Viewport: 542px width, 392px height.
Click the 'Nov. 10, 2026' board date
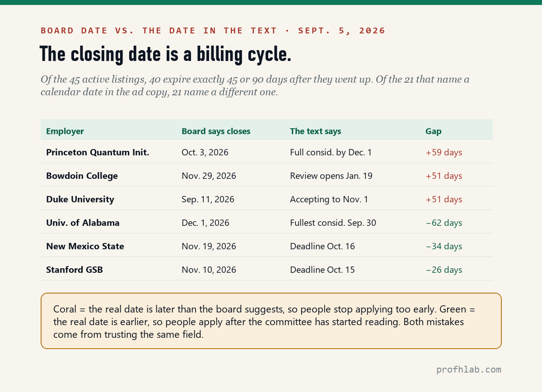(x=209, y=270)
